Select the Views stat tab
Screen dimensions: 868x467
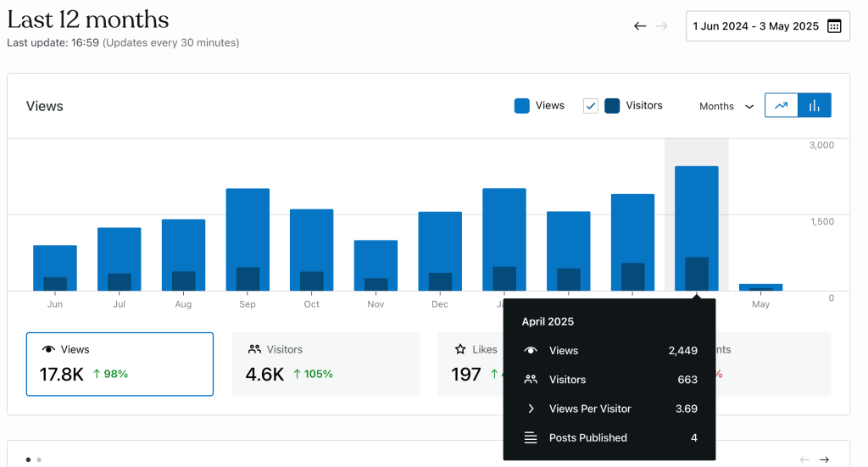click(120, 364)
